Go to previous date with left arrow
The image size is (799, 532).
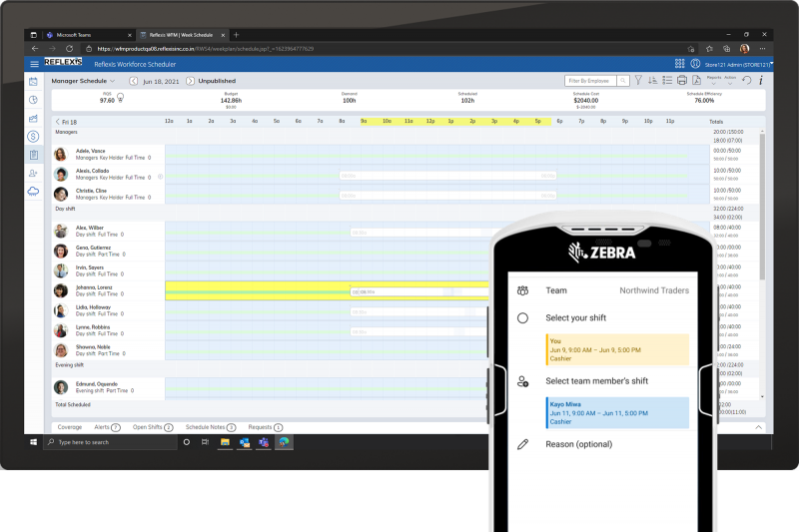click(133, 81)
